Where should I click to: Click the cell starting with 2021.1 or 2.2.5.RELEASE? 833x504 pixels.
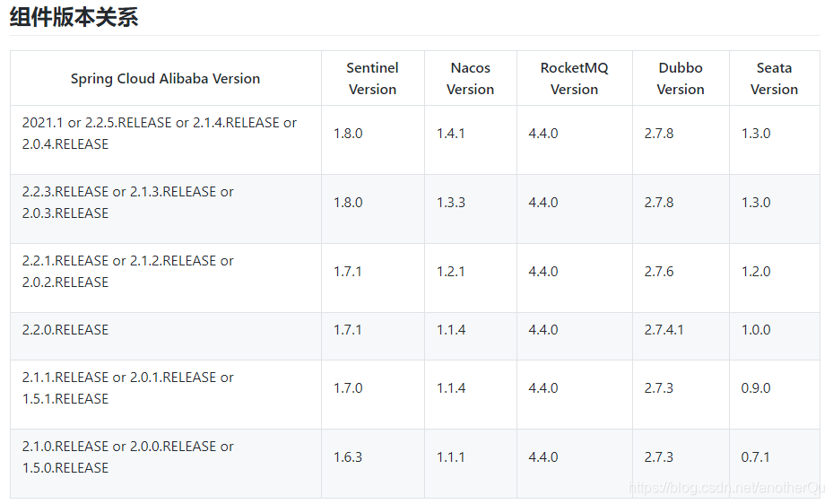pos(165,140)
